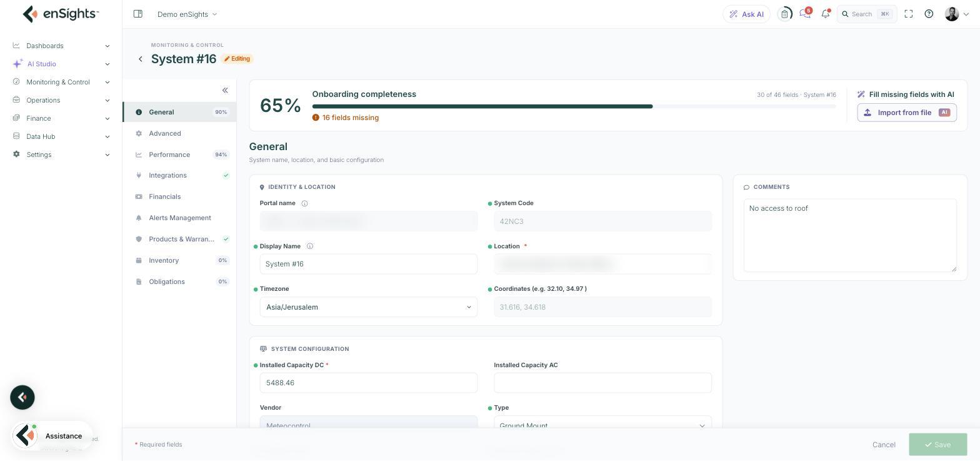Expand the Dashboards menu
This screenshot has width=980, height=461.
click(x=61, y=46)
